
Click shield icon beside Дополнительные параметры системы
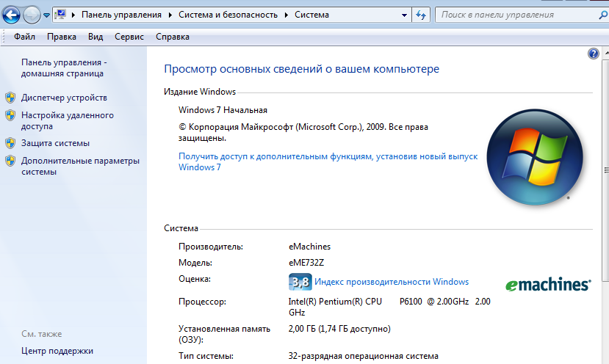(10, 161)
